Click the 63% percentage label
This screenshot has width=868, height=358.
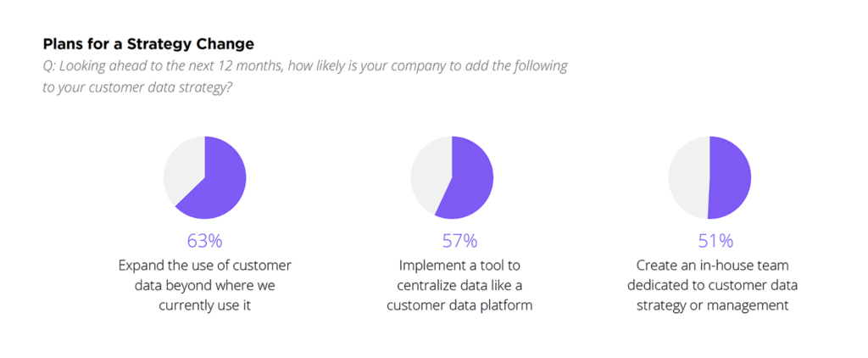pyautogui.click(x=205, y=241)
